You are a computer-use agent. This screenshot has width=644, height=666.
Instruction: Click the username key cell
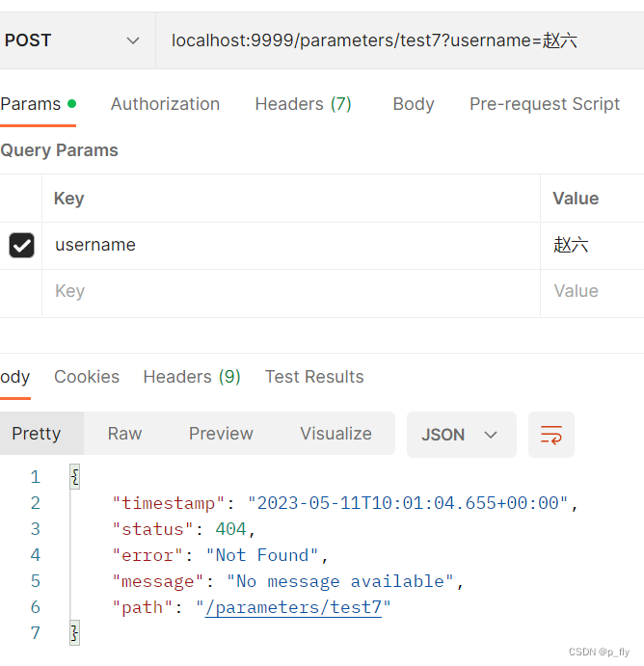[289, 245]
